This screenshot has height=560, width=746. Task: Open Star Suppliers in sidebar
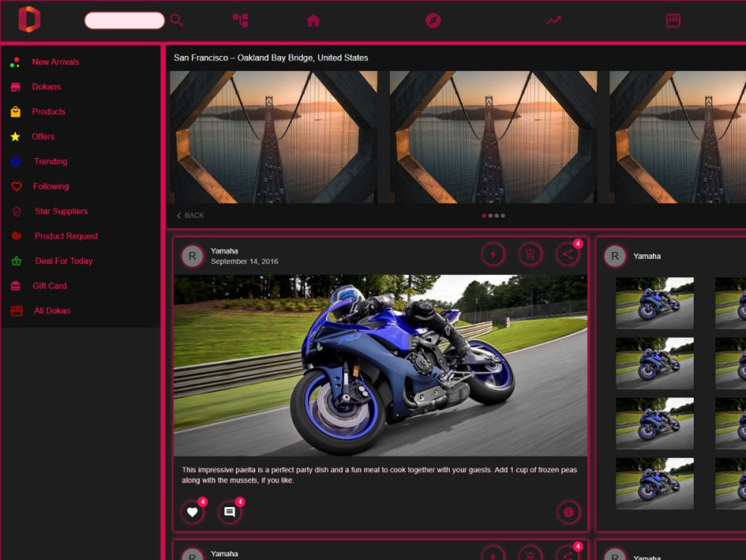(61, 211)
